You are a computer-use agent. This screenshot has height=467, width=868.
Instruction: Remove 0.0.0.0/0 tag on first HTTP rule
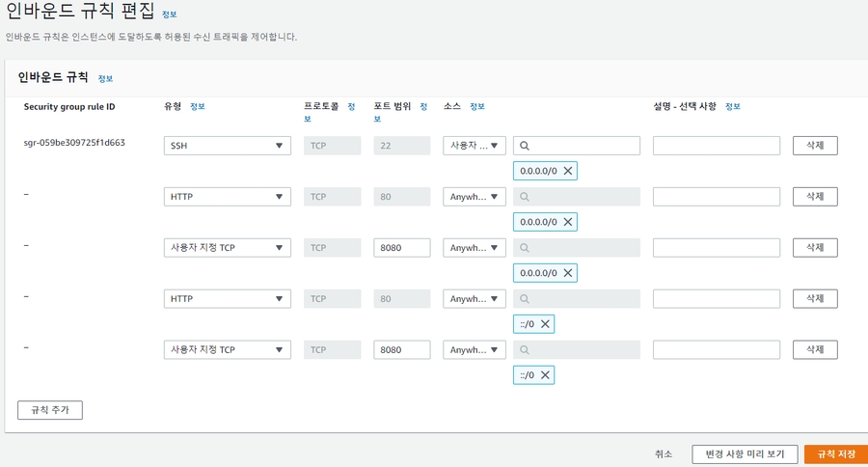568,222
